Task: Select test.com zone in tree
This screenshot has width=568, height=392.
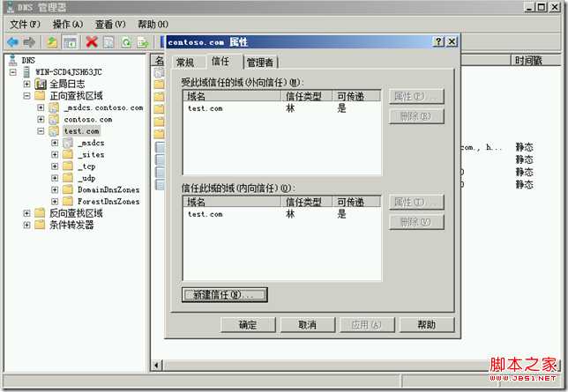Action: pos(81,131)
